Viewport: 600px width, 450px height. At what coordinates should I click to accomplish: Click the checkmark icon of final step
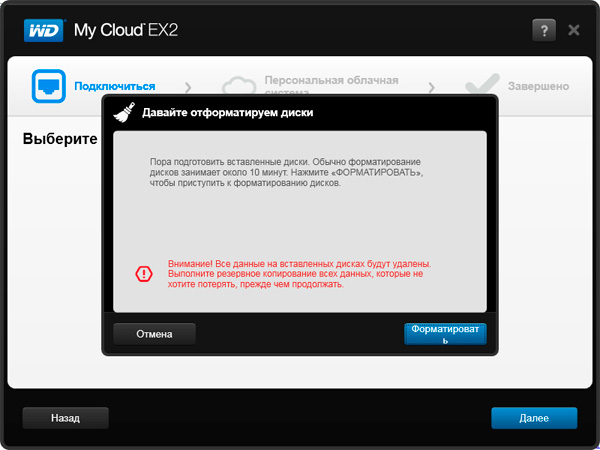tap(482, 87)
